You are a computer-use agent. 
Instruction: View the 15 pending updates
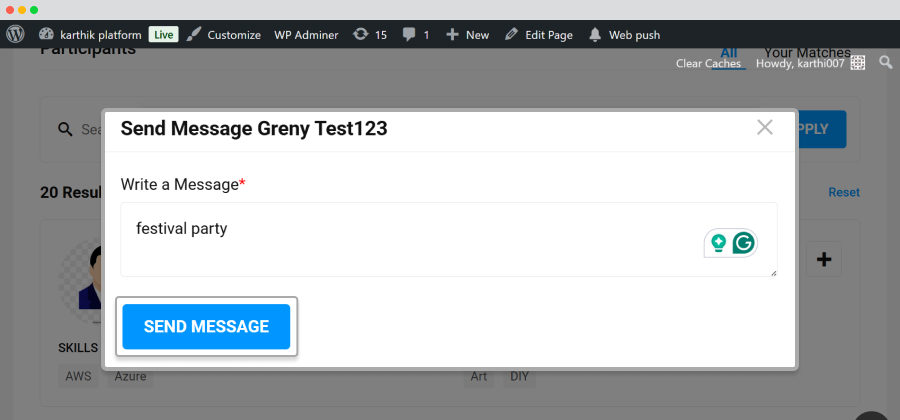point(370,35)
